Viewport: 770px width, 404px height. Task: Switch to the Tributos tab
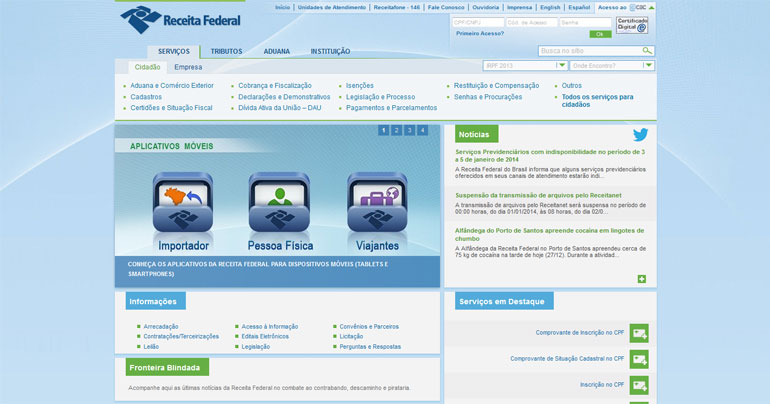click(226, 51)
